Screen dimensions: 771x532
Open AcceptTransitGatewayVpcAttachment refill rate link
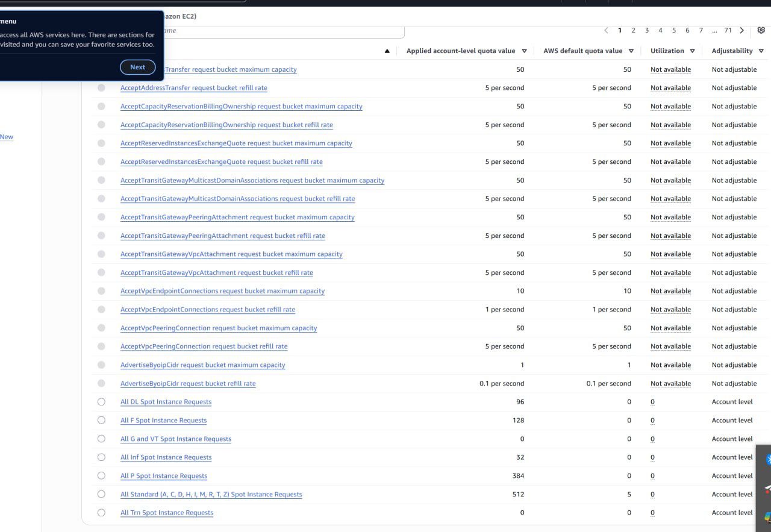[x=217, y=272]
